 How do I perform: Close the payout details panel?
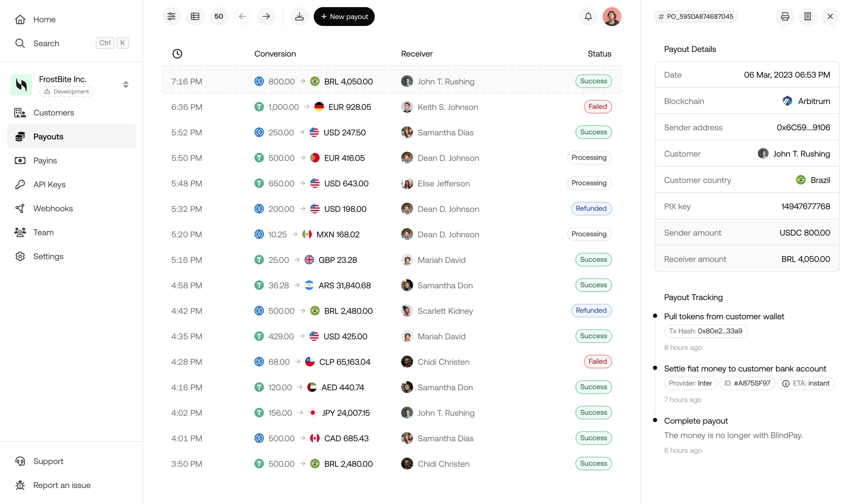click(830, 16)
